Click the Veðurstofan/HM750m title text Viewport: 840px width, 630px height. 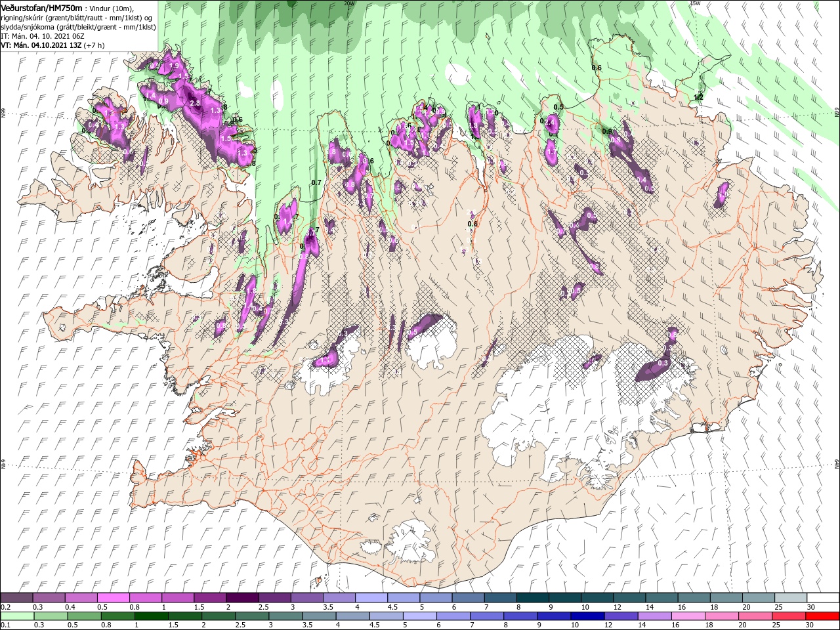[x=41, y=7]
